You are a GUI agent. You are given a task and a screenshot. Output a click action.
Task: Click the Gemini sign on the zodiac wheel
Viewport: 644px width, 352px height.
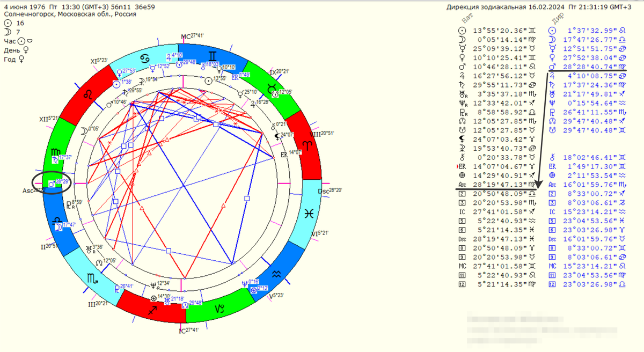[x=213, y=55]
